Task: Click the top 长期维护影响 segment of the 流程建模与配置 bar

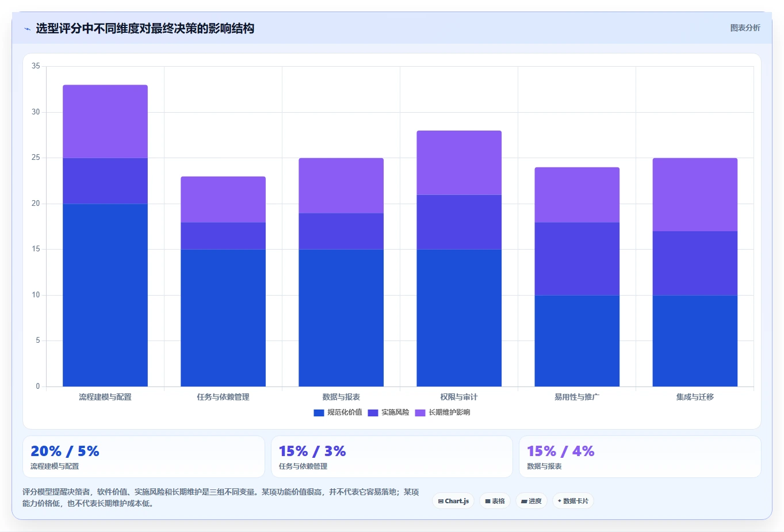Action: click(105, 121)
